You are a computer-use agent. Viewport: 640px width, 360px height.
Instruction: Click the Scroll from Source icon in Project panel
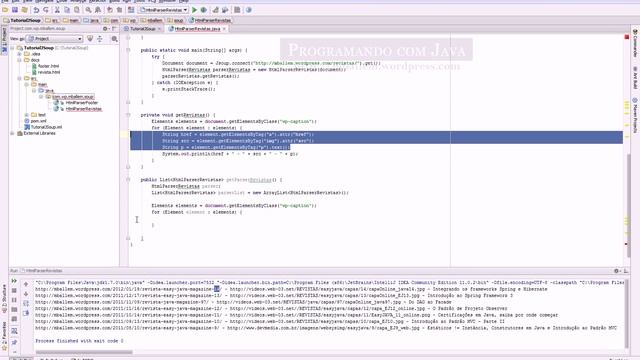click(90, 39)
